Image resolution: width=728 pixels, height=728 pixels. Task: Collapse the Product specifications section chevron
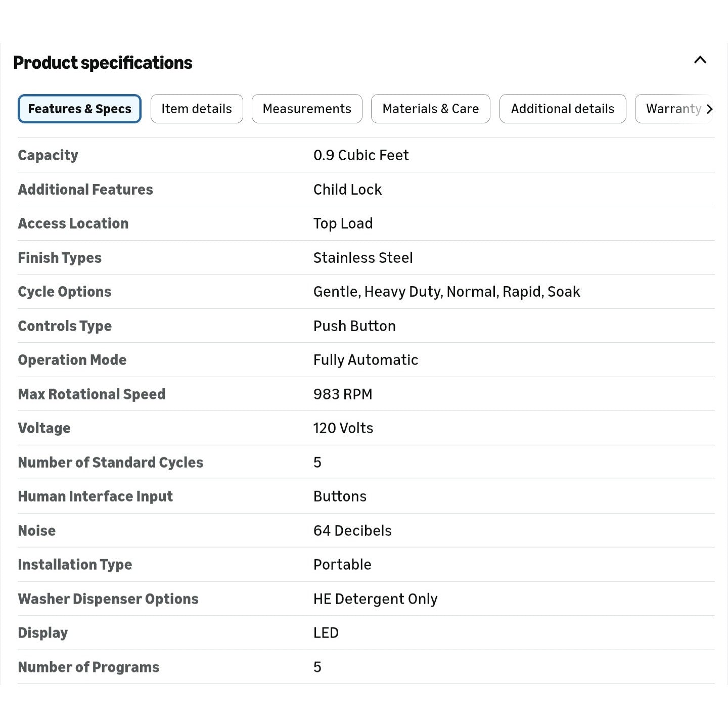(x=700, y=60)
